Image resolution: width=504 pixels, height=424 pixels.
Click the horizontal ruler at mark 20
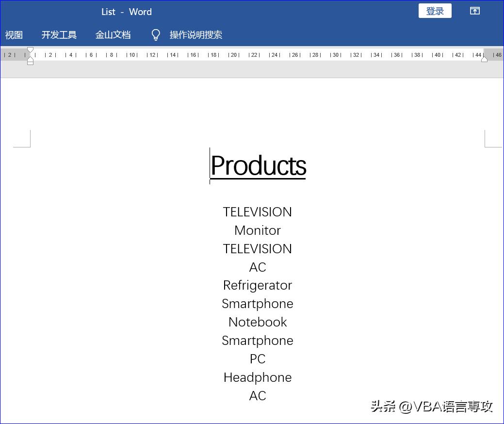234,55
